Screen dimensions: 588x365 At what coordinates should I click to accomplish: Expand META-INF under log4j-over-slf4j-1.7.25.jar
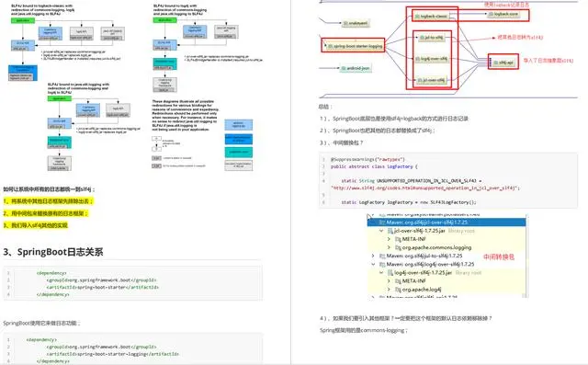389,281
